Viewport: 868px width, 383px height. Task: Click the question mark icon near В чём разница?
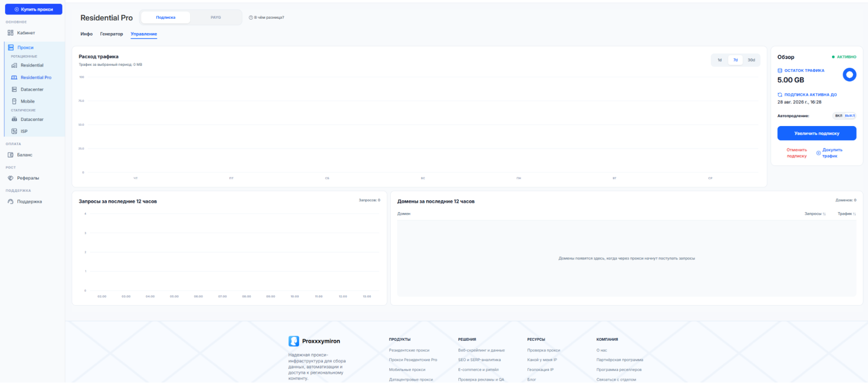[251, 17]
